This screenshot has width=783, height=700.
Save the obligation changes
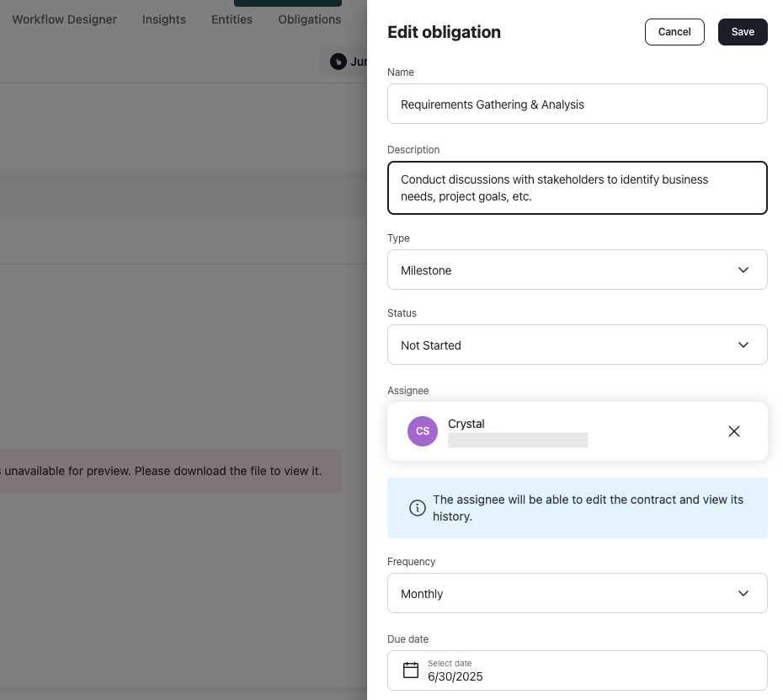(743, 32)
